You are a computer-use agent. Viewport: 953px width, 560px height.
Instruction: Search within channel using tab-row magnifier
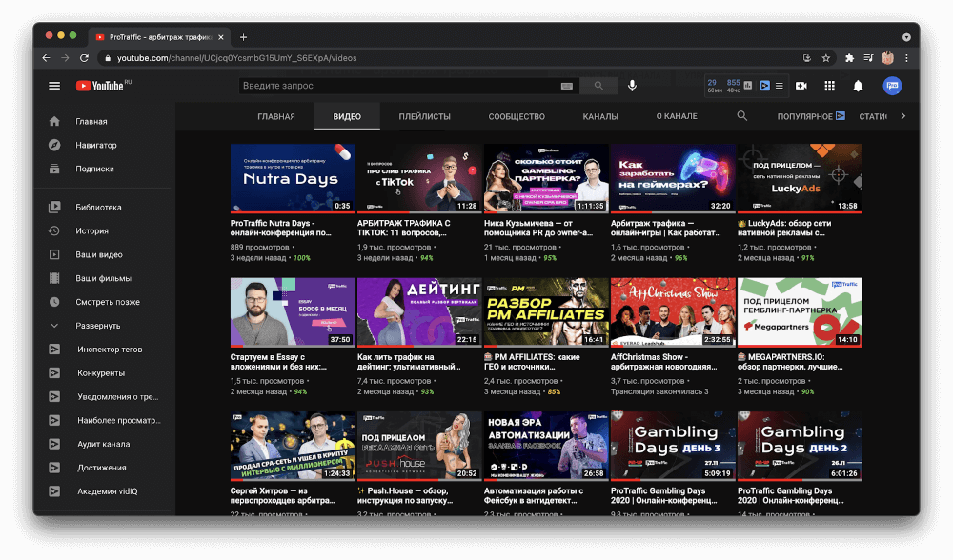742,116
